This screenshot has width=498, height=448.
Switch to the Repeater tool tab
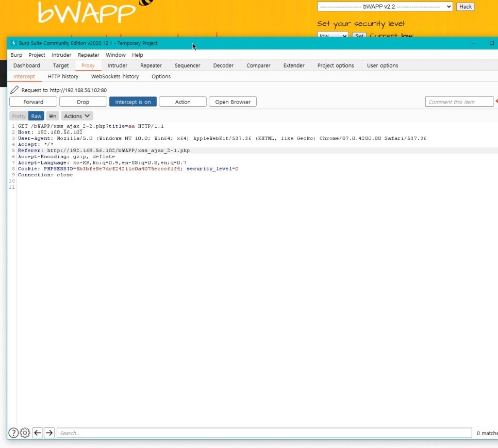(151, 65)
